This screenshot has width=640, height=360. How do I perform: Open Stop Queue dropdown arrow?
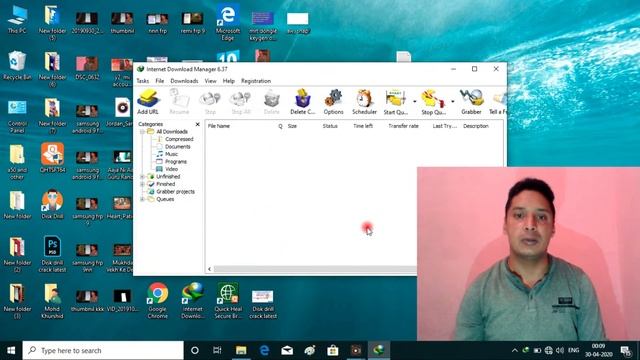452,102
